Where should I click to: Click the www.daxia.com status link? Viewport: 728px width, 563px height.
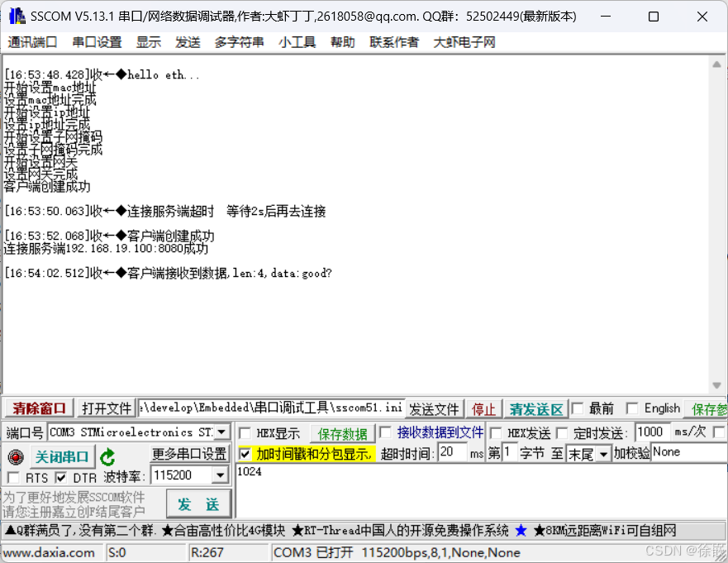pyautogui.click(x=49, y=552)
